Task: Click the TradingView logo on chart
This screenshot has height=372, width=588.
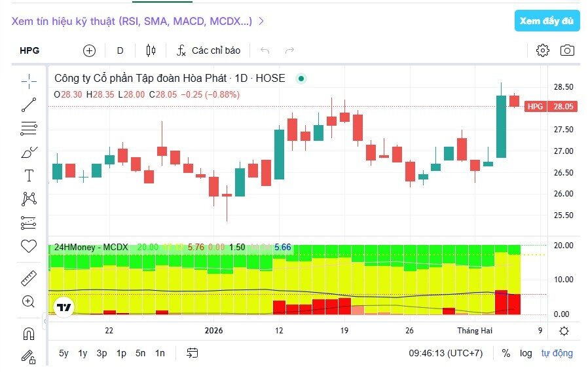Action: click(64, 308)
